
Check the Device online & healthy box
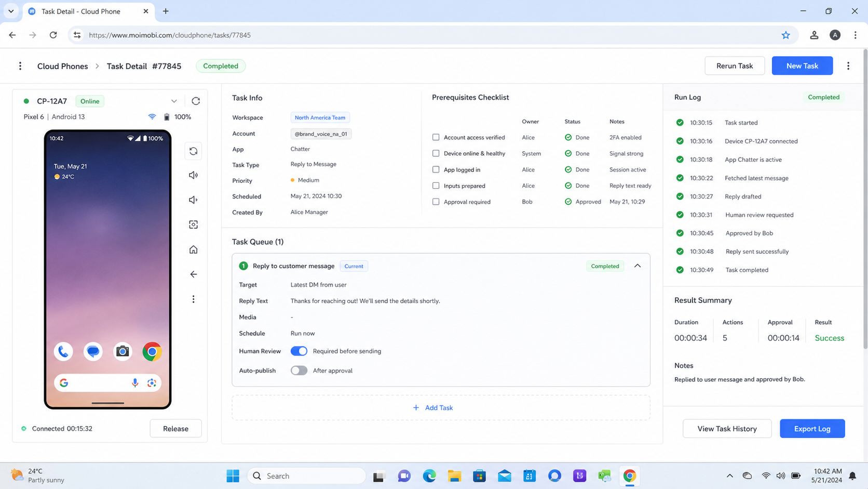[436, 153]
